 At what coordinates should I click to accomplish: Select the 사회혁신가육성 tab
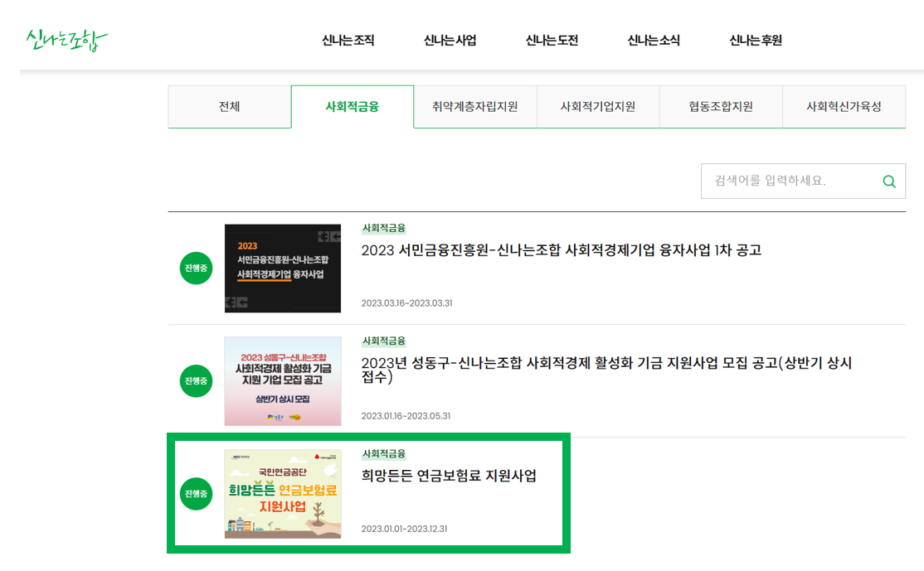(844, 106)
